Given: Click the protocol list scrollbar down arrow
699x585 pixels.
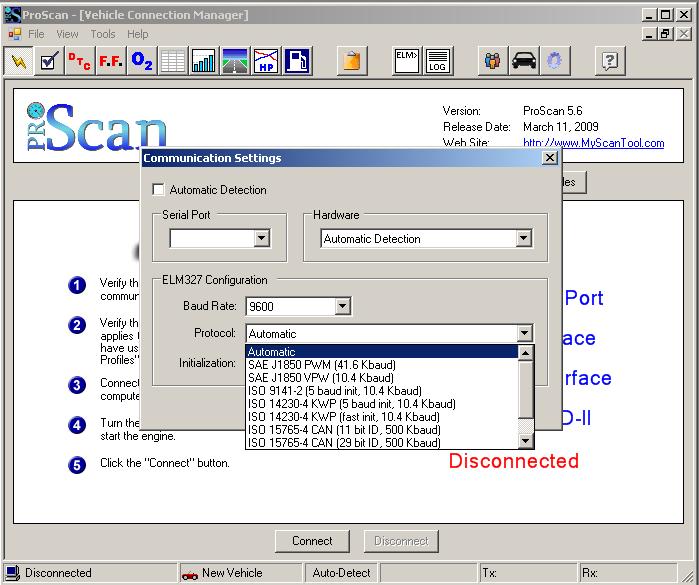Looking at the screenshot, I should pyautogui.click(x=525, y=440).
